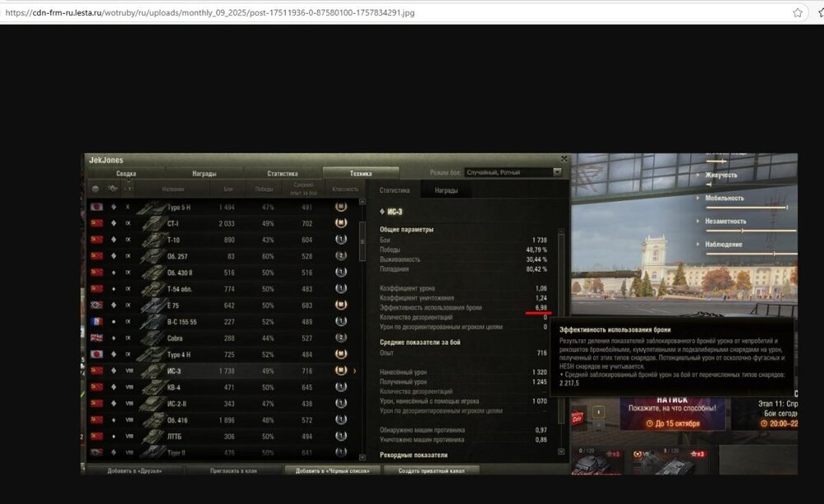Viewport: 824px width, 504px height.
Task: Click the British flag in Cobra row
Action: (96, 338)
